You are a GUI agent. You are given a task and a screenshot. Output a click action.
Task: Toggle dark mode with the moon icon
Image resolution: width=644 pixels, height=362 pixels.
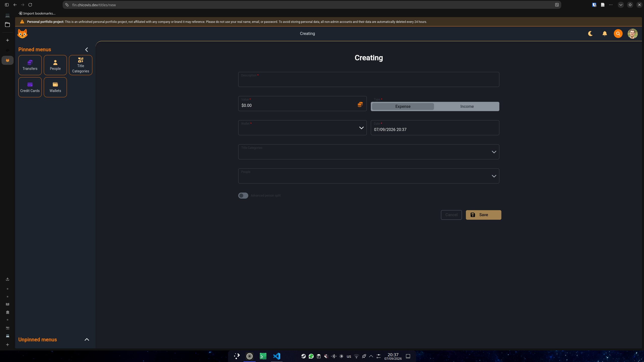pos(590,34)
